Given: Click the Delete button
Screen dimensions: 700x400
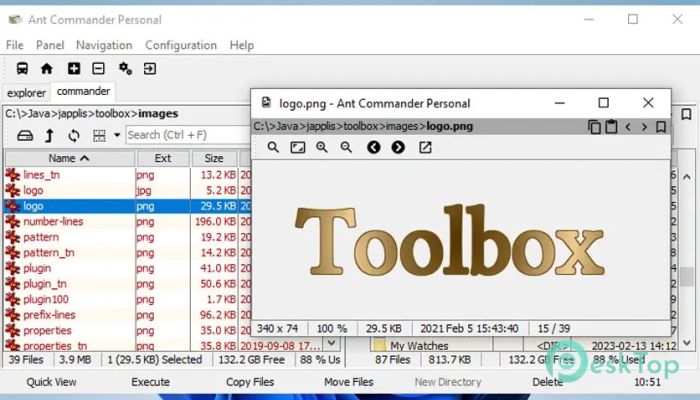Looking at the screenshot, I should pyautogui.click(x=547, y=382).
